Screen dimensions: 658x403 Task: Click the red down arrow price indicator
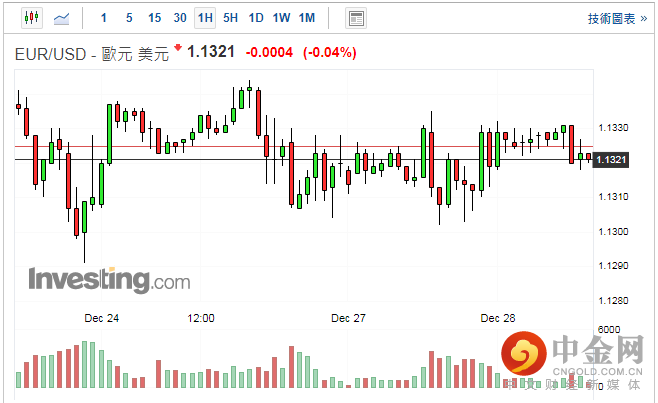178,47
